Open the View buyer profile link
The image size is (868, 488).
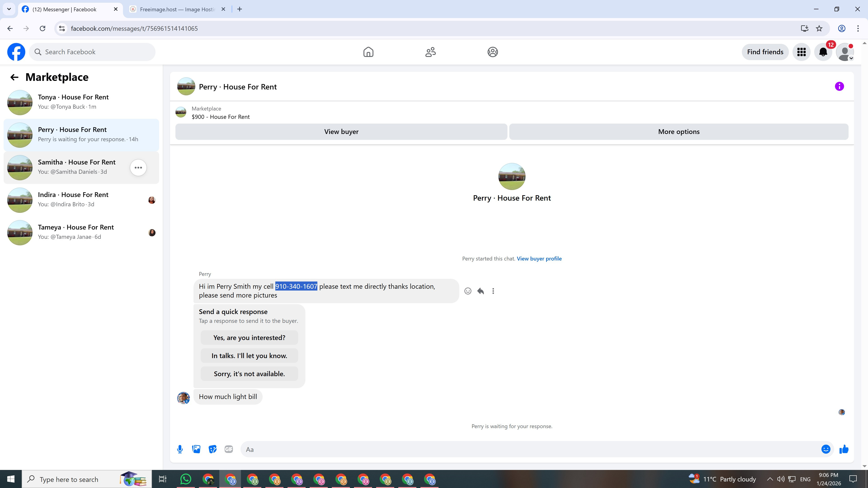539,259
